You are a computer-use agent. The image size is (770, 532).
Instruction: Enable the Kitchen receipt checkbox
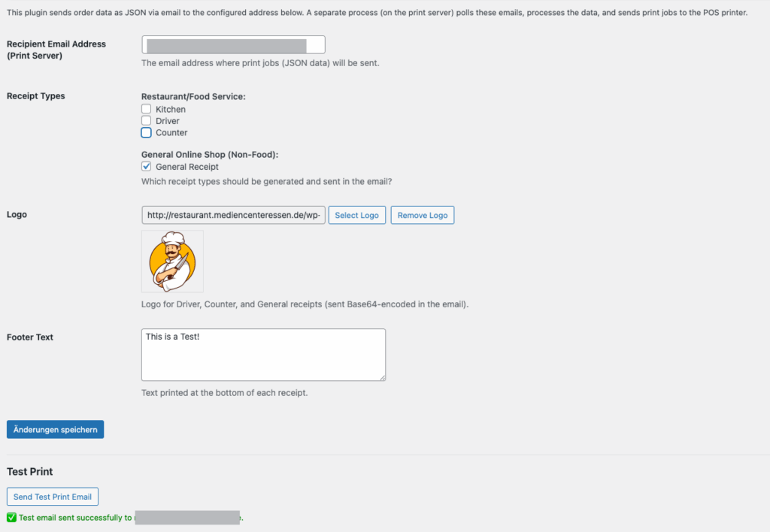pos(147,109)
